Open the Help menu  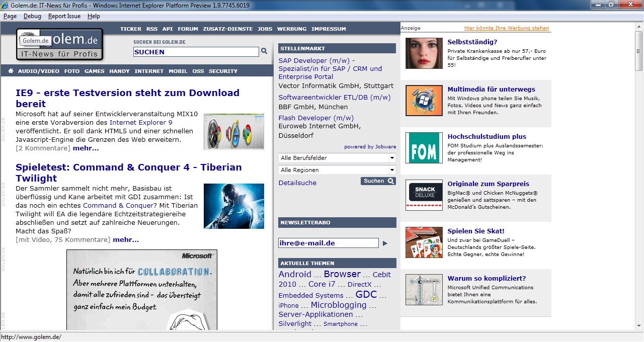coord(93,16)
